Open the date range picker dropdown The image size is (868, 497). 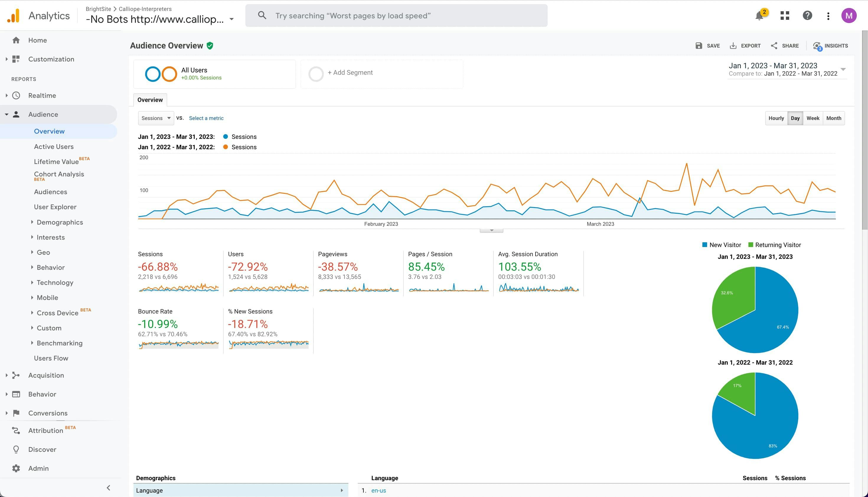(x=843, y=69)
